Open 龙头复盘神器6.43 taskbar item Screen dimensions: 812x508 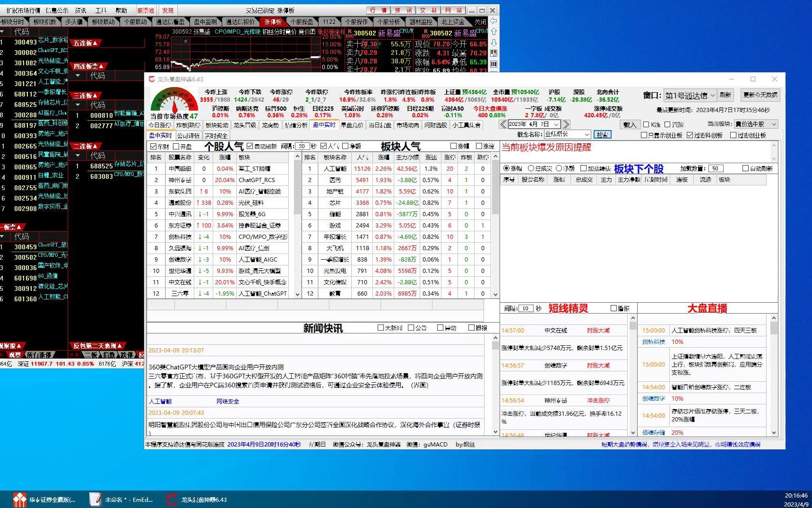[198, 499]
